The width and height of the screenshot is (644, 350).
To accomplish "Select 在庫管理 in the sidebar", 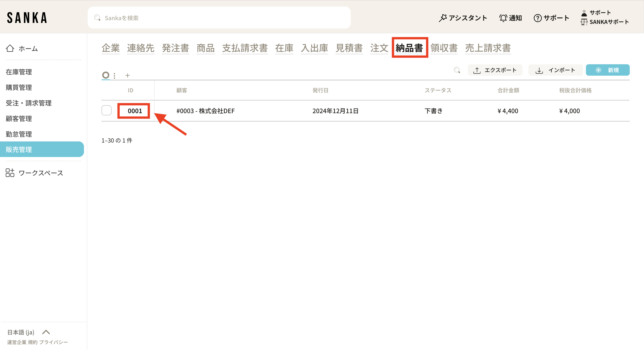I will click(19, 72).
